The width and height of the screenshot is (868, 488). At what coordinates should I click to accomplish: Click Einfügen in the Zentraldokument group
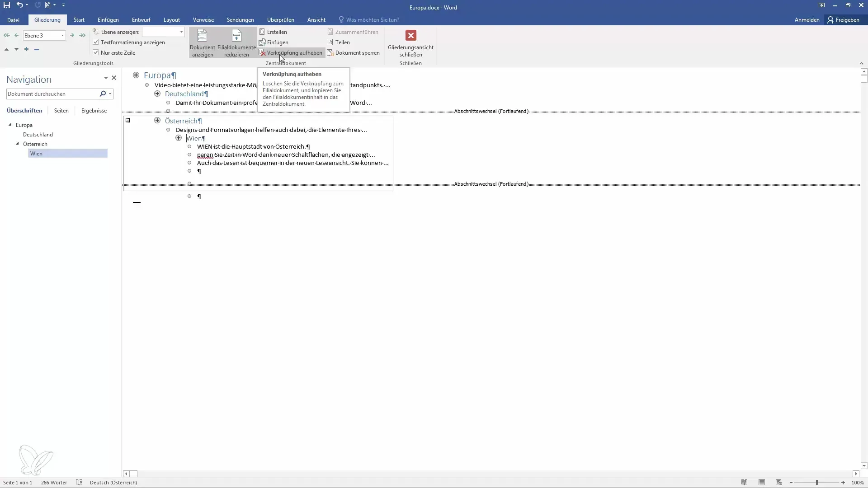click(274, 42)
